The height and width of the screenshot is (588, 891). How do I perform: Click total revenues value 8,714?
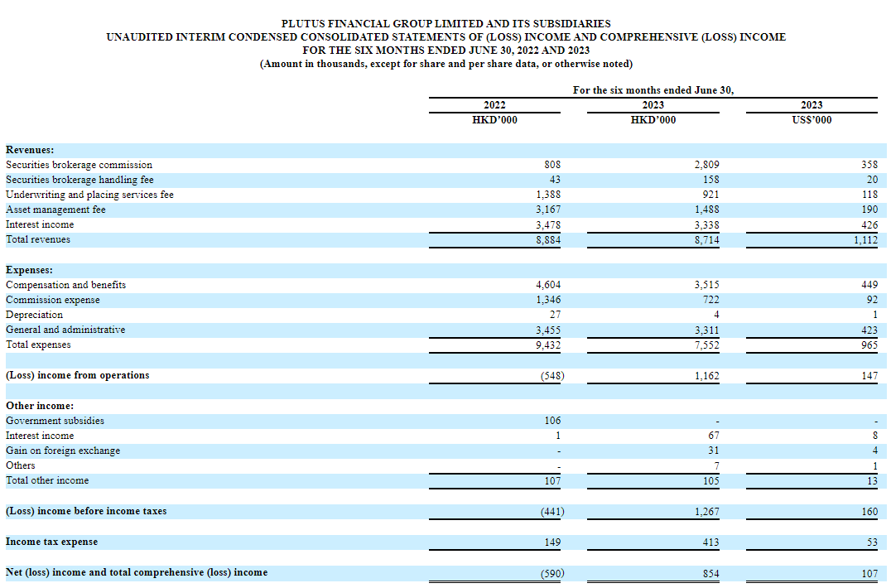point(706,239)
